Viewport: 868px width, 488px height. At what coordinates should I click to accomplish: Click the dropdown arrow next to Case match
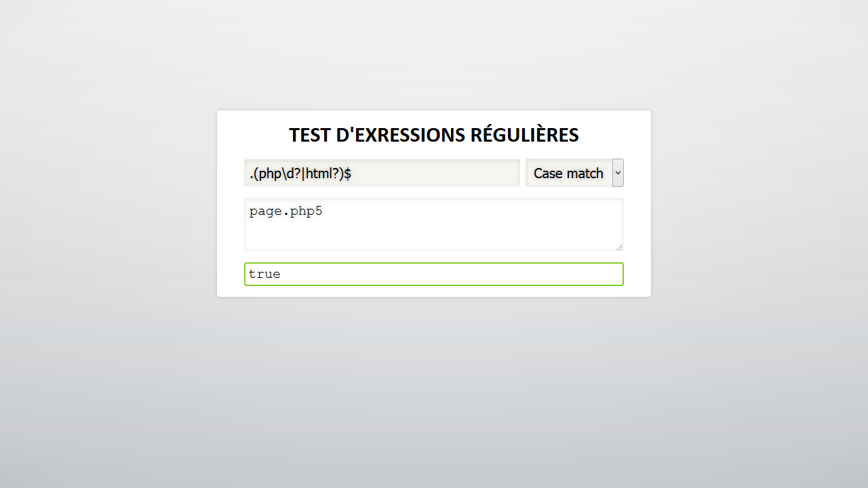(x=617, y=173)
